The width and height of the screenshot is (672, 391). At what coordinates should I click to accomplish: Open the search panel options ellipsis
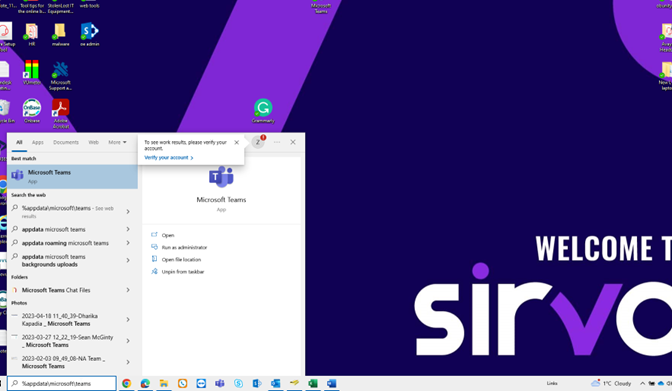(277, 142)
